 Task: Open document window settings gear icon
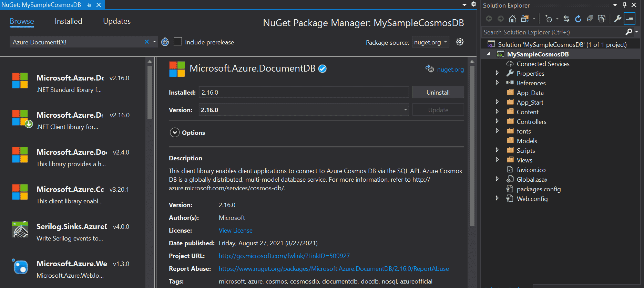474,4
